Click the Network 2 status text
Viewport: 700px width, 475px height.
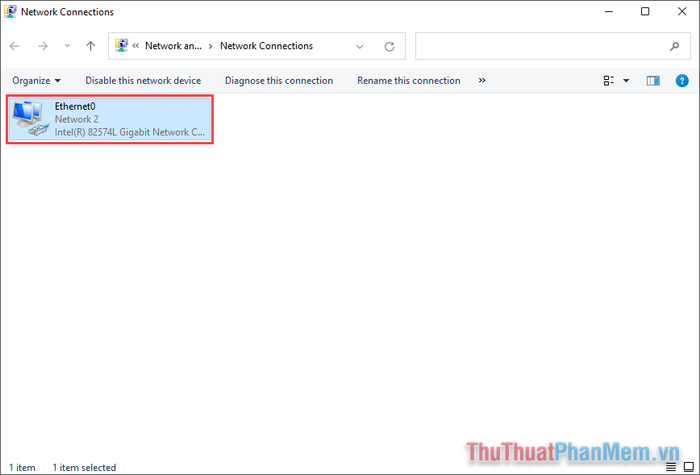tap(76, 119)
